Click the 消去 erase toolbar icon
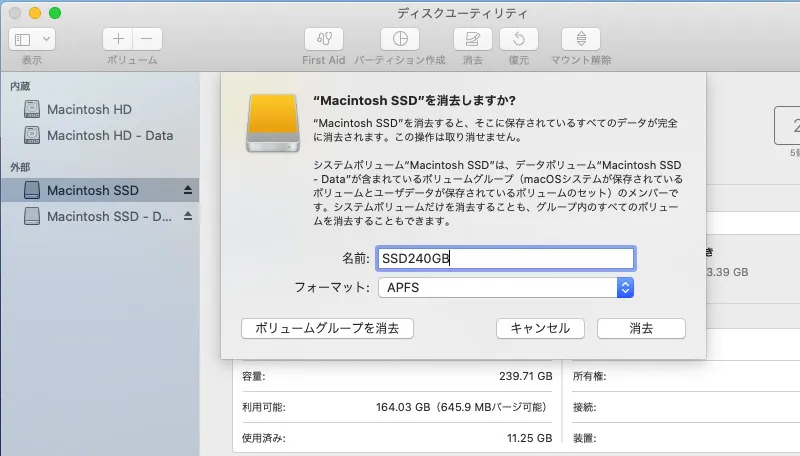The height and width of the screenshot is (456, 800). pyautogui.click(x=473, y=39)
